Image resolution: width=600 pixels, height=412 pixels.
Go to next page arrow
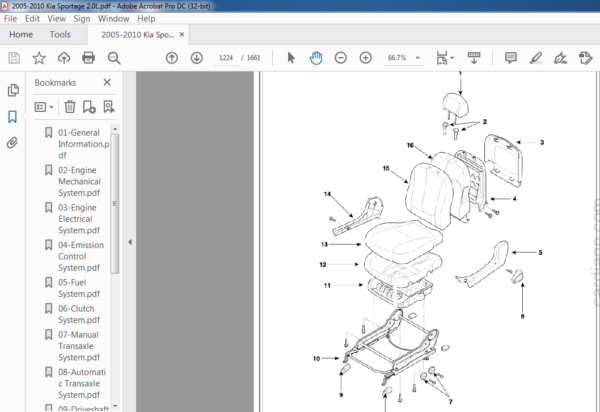[197, 58]
